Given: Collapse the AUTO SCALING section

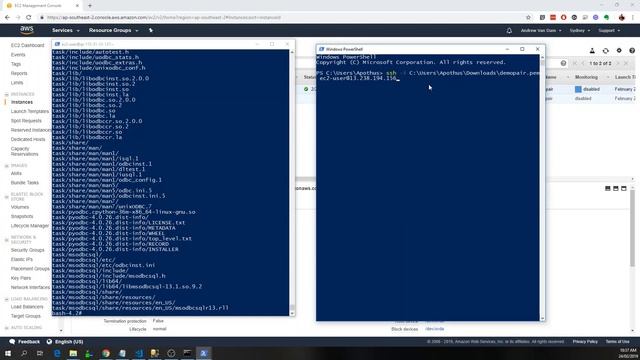Looking at the screenshot, I should coord(6,328).
